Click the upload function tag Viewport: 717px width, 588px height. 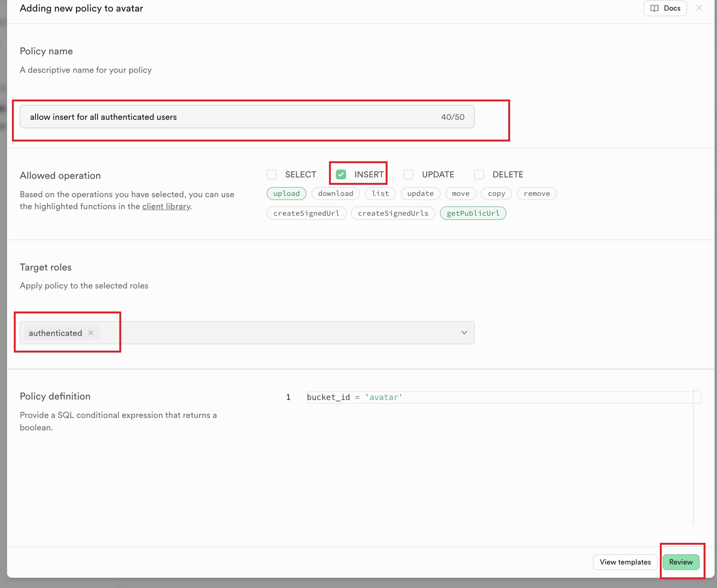pos(286,194)
